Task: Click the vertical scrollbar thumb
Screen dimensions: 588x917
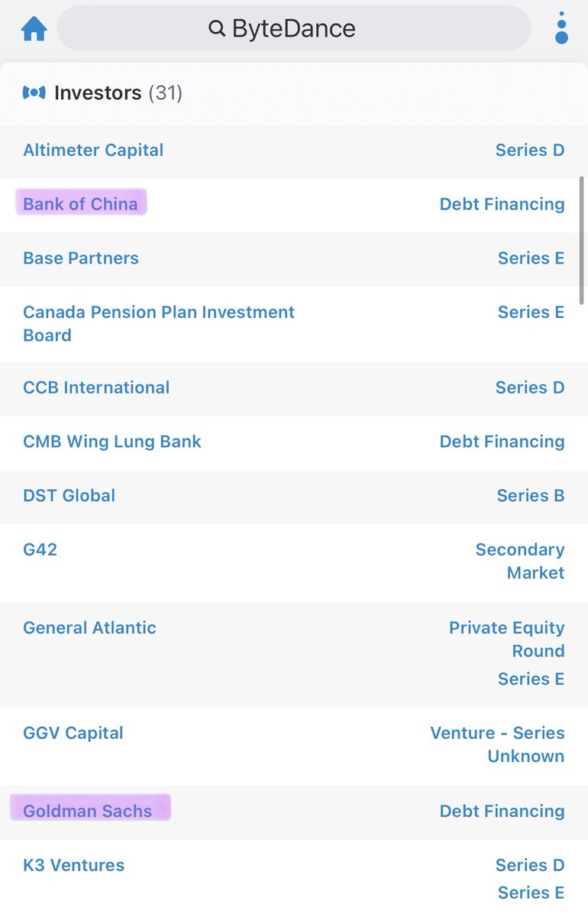Action: [582, 240]
